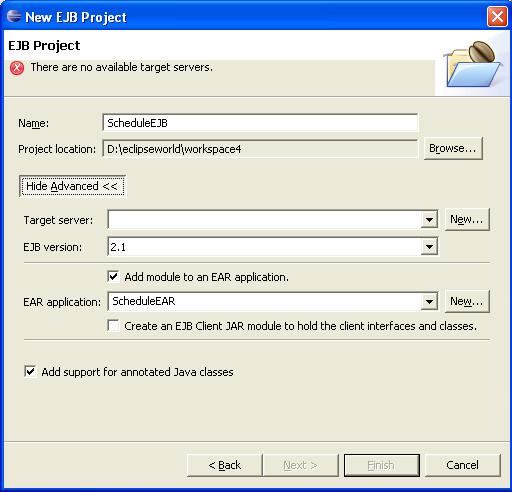The height and width of the screenshot is (492, 512).
Task: Toggle Add support for annotated Java classes
Action: 30,371
